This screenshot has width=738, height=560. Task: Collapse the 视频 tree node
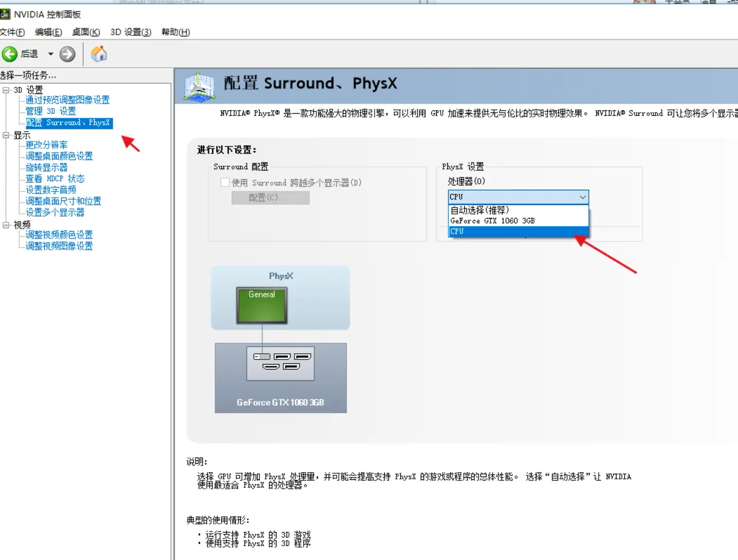(x=6, y=225)
